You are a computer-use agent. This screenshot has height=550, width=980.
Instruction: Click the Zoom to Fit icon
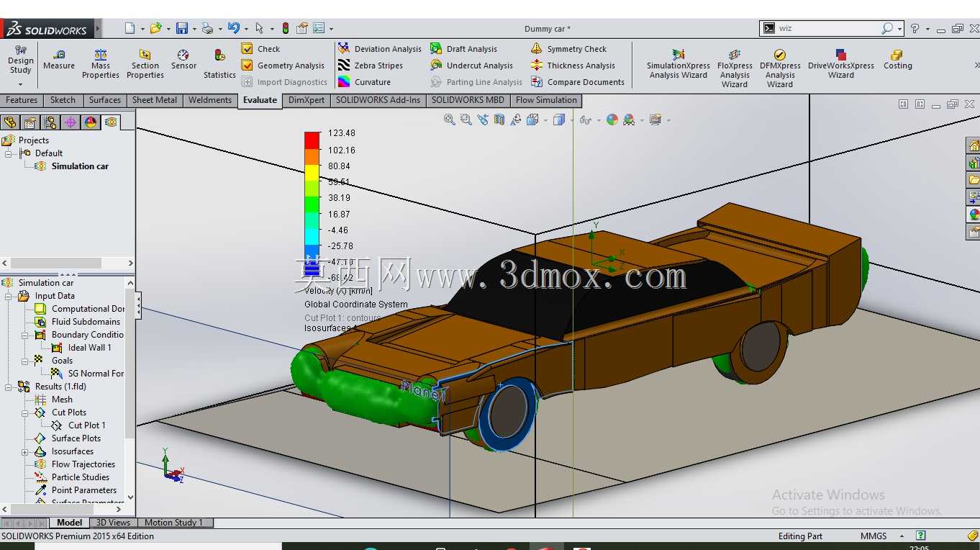pos(450,120)
